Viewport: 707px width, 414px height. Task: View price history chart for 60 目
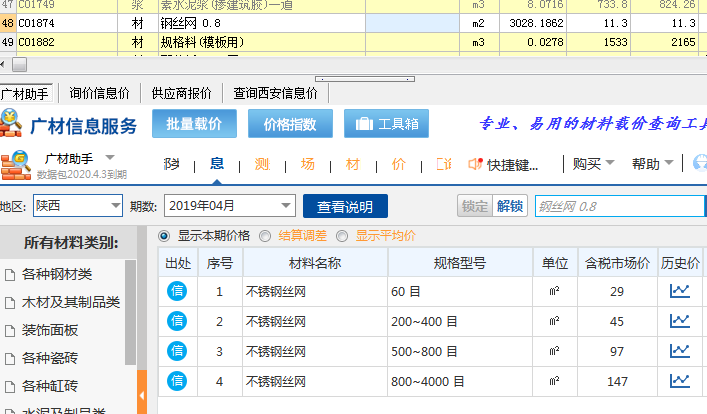click(679, 291)
